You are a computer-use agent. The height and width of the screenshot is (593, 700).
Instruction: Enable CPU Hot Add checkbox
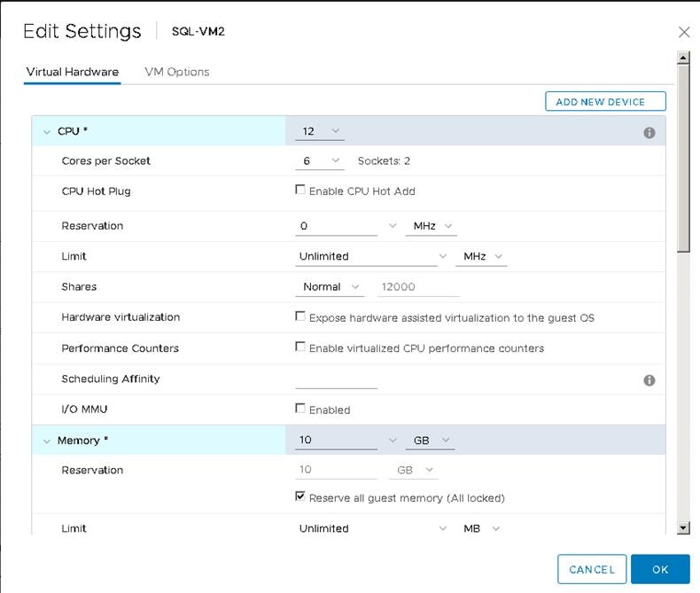pos(300,191)
